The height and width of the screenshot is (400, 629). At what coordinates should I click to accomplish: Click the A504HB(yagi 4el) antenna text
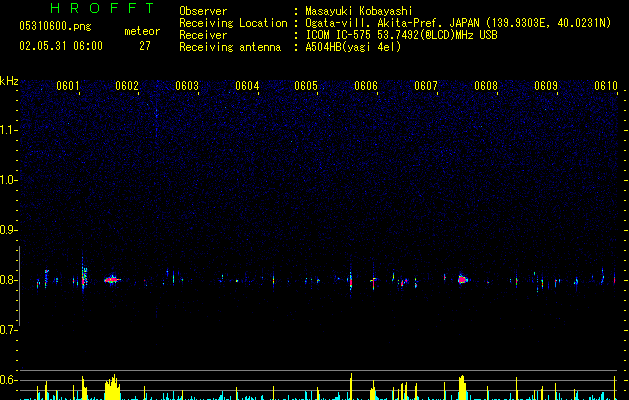tap(353, 47)
